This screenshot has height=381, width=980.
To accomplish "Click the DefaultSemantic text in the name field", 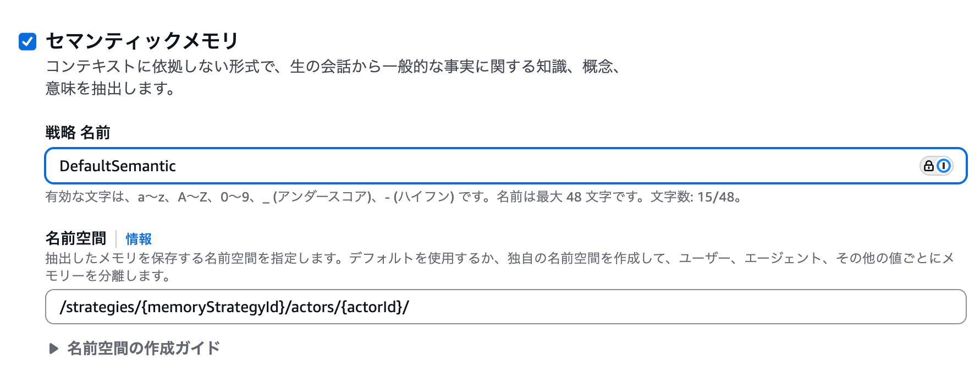I will point(118,166).
